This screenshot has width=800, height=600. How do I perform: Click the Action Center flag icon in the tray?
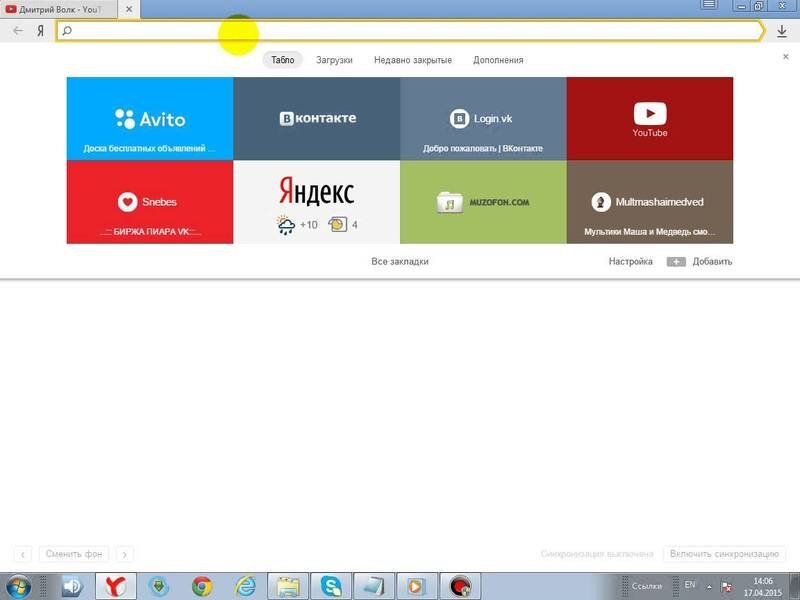coord(727,587)
